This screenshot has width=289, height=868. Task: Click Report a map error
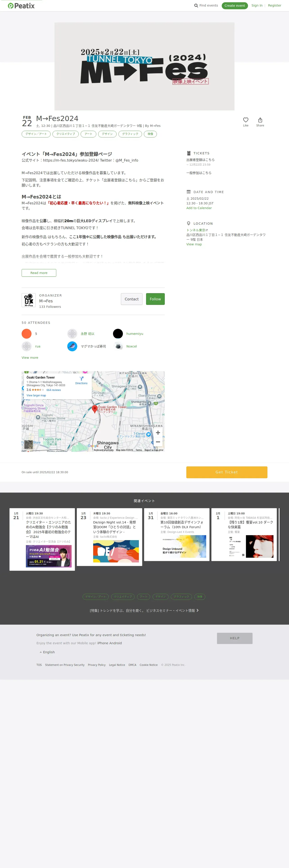(x=154, y=450)
